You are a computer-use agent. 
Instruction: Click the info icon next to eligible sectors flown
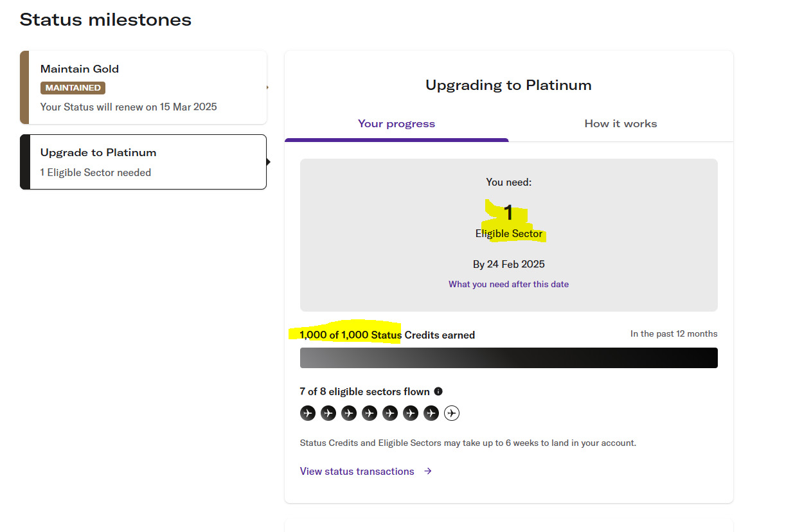[x=438, y=391]
